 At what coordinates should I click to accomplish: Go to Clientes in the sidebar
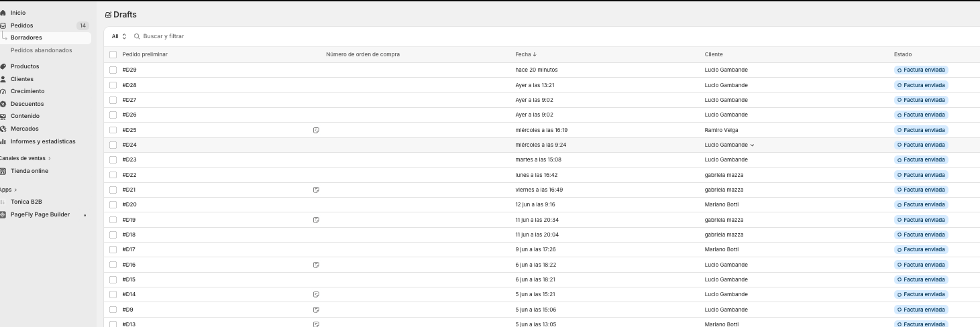pyautogui.click(x=22, y=79)
